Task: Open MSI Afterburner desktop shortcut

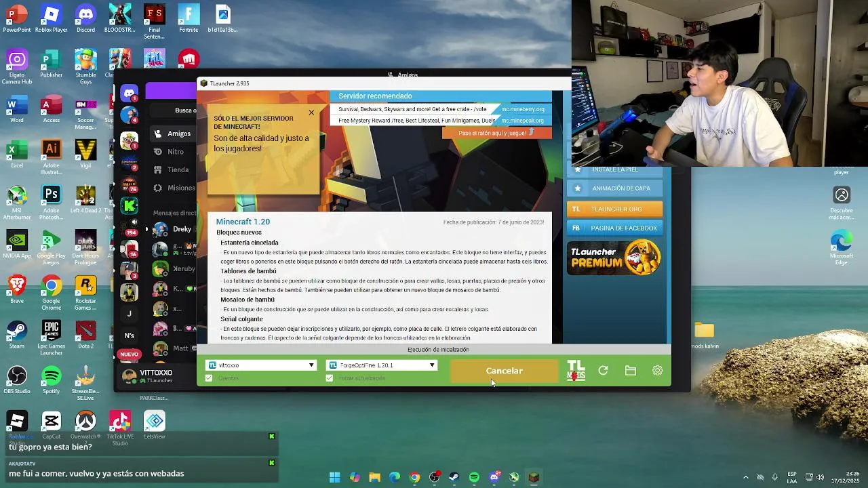Action: 17,203
